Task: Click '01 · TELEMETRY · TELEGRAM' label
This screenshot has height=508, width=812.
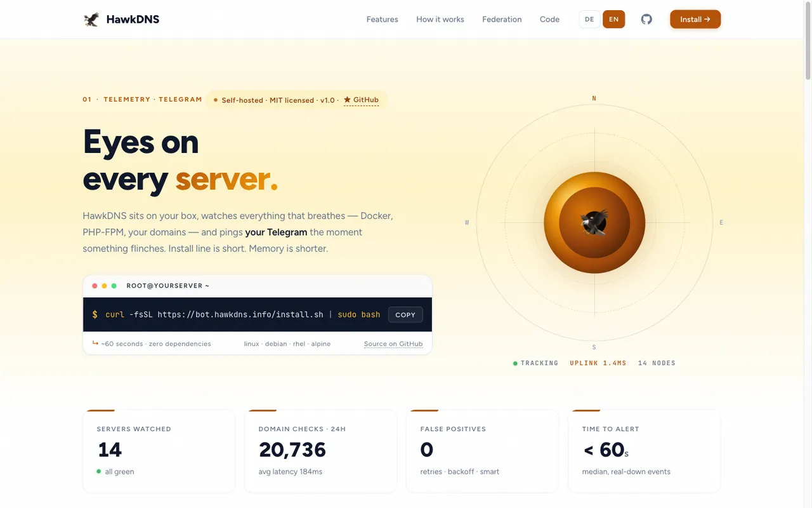Action: coord(142,100)
